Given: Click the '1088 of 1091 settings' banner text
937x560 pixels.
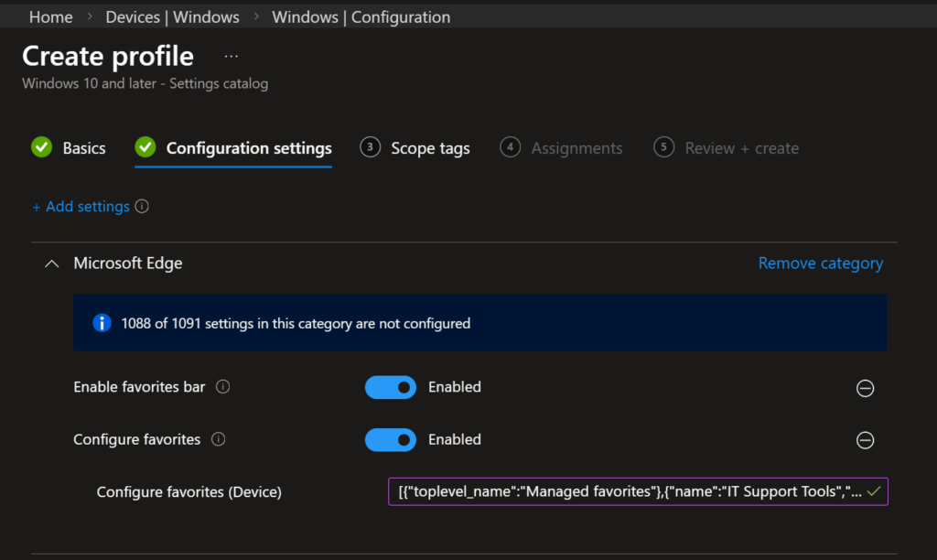Looking at the screenshot, I should (296, 323).
